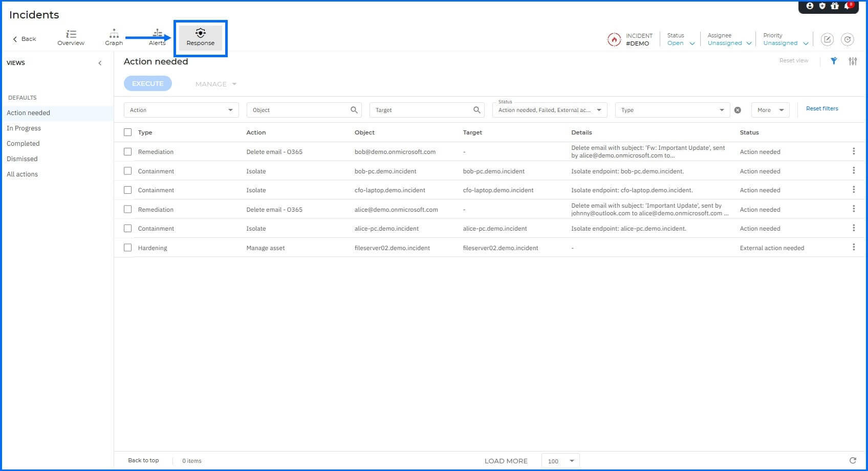This screenshot has width=868, height=471.
Task: Open the column settings sliders icon
Action: tap(853, 61)
